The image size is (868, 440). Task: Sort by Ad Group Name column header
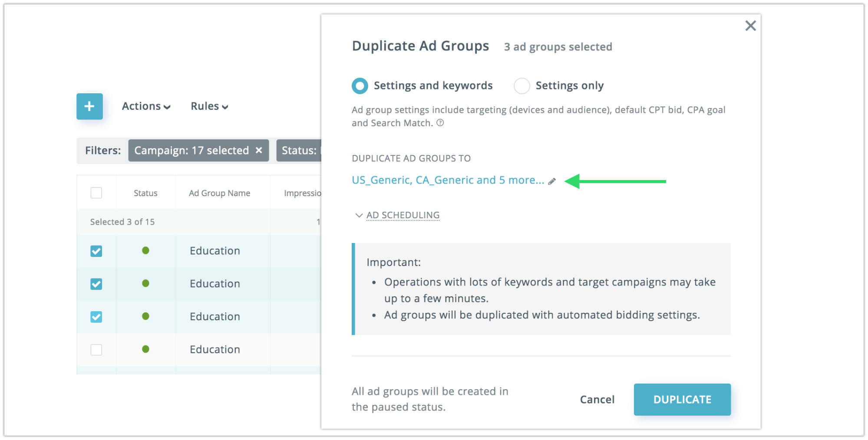(x=219, y=193)
